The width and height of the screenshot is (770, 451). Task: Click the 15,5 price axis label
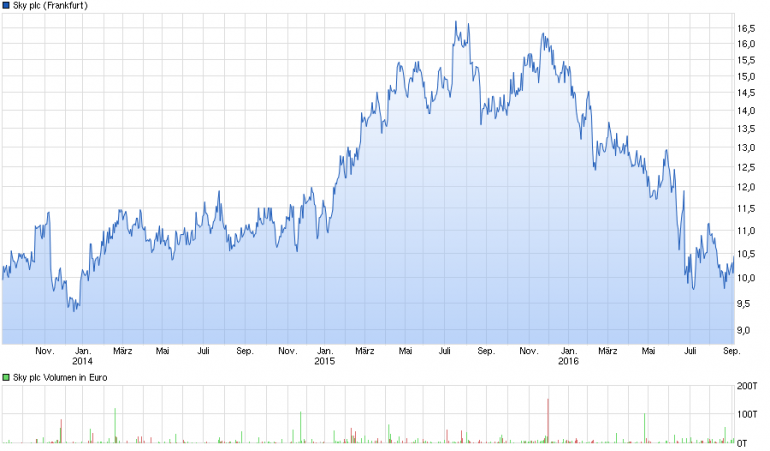[x=746, y=60]
